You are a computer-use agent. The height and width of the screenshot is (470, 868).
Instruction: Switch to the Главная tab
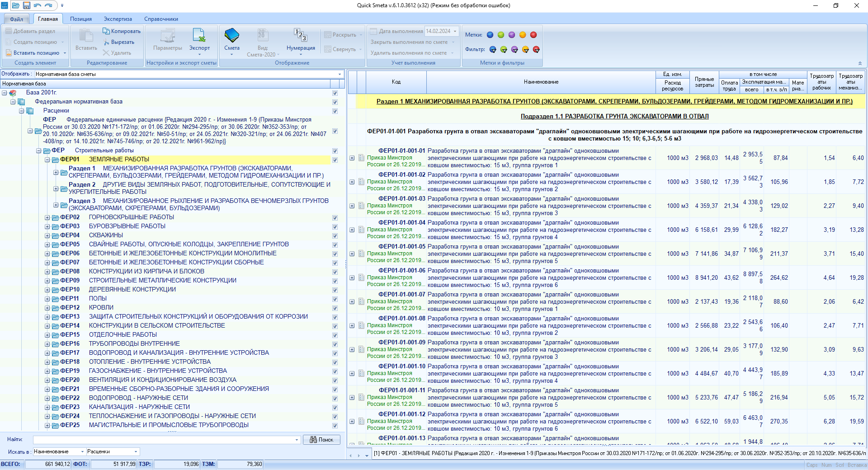click(x=48, y=19)
